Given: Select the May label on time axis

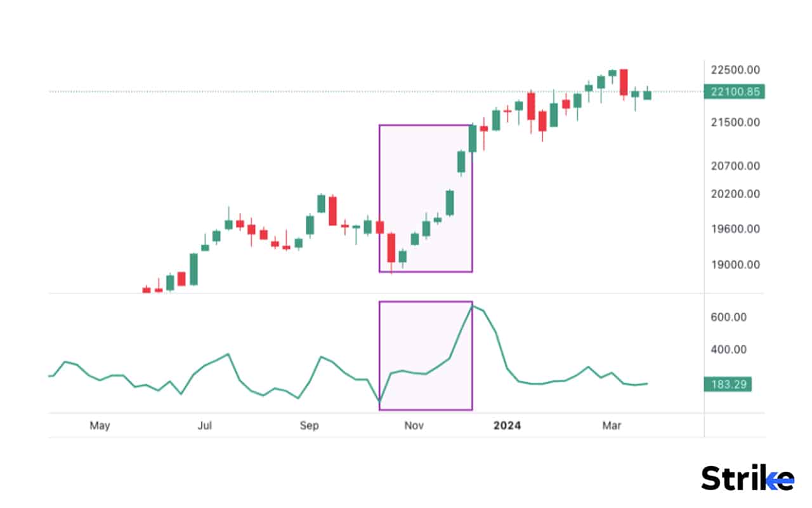Looking at the screenshot, I should coord(100,425).
